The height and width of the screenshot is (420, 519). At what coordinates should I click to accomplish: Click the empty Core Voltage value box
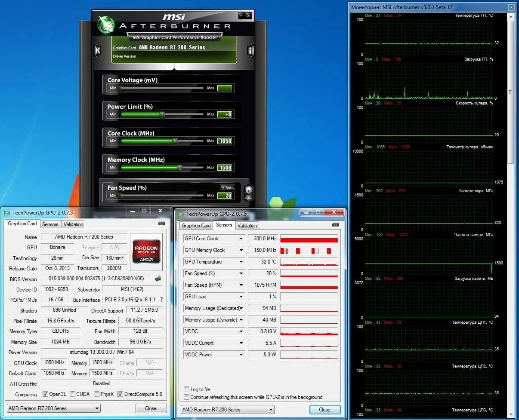(225, 88)
